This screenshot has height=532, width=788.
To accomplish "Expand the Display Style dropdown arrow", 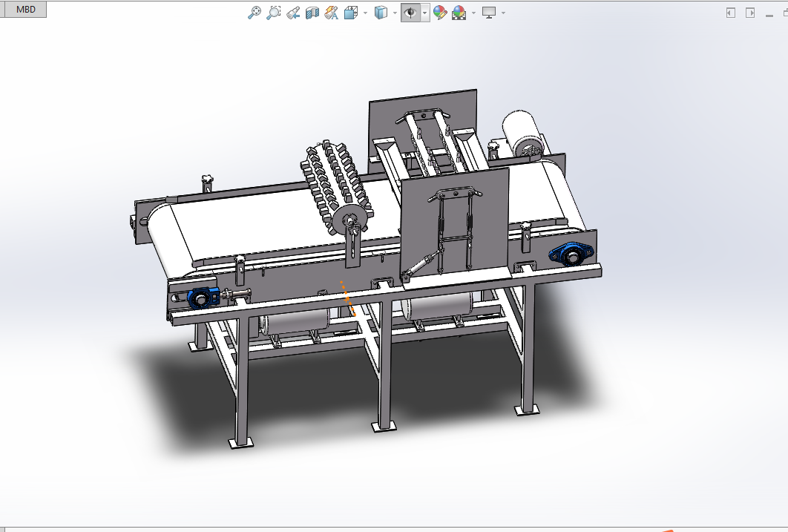I will 395,13.
